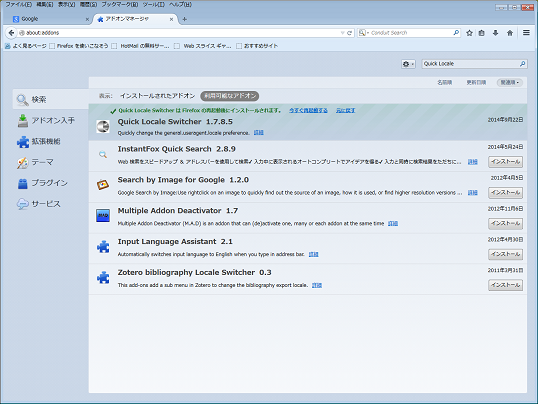Viewport: 538px width, 404px height.
Task: Open the Web スライス bookmark
Action: tap(203, 46)
